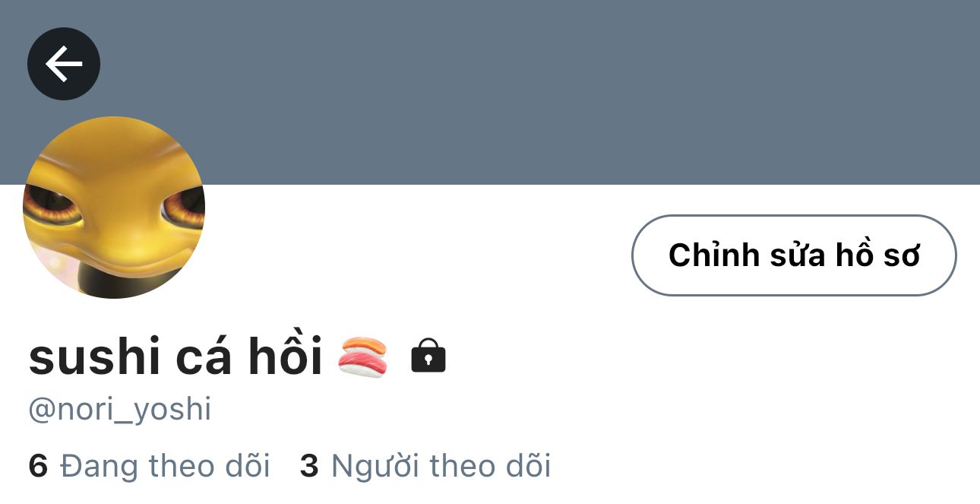The height and width of the screenshot is (504, 980).
Task: Select the @nori_yoshi handle text
Action: coord(120,410)
